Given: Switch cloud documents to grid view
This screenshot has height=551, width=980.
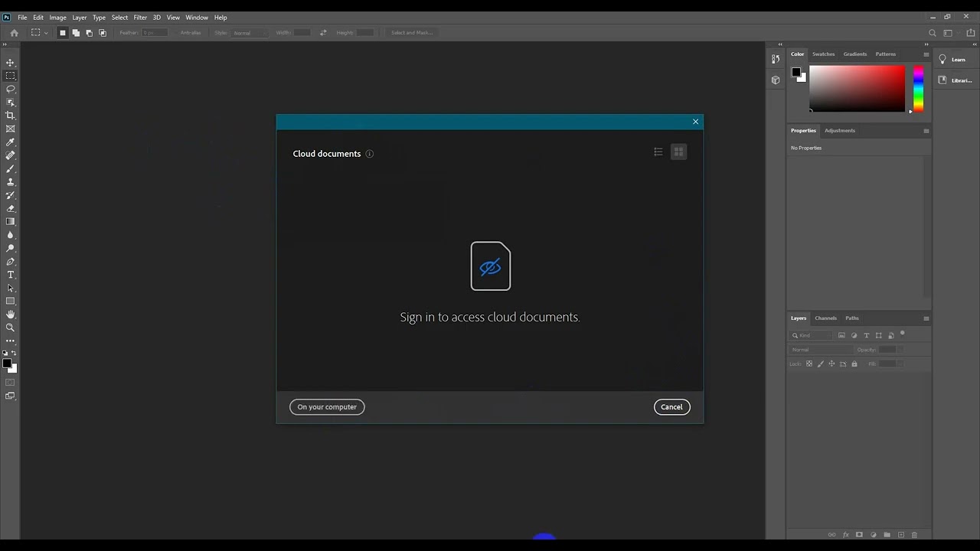Looking at the screenshot, I should pos(678,152).
